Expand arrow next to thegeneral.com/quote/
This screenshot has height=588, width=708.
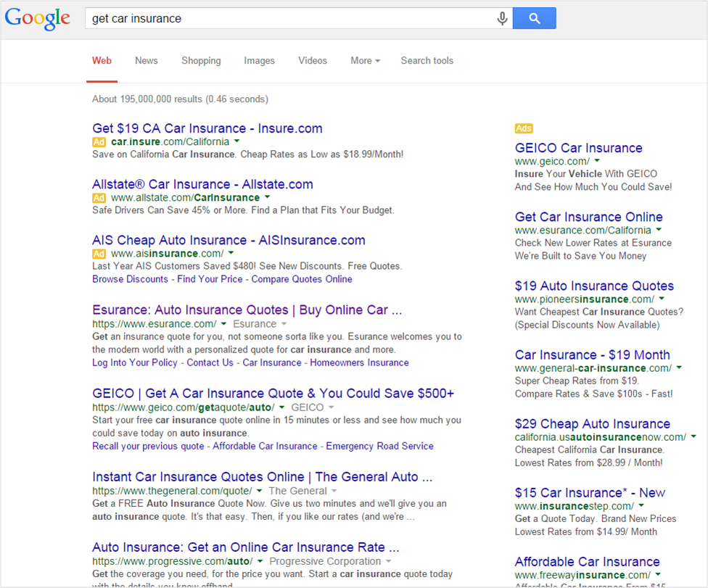(x=259, y=491)
